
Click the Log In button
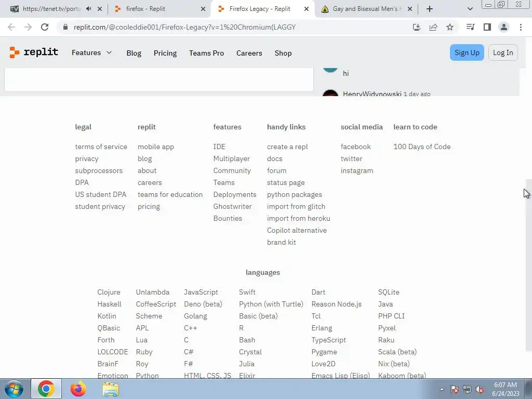[503, 52]
